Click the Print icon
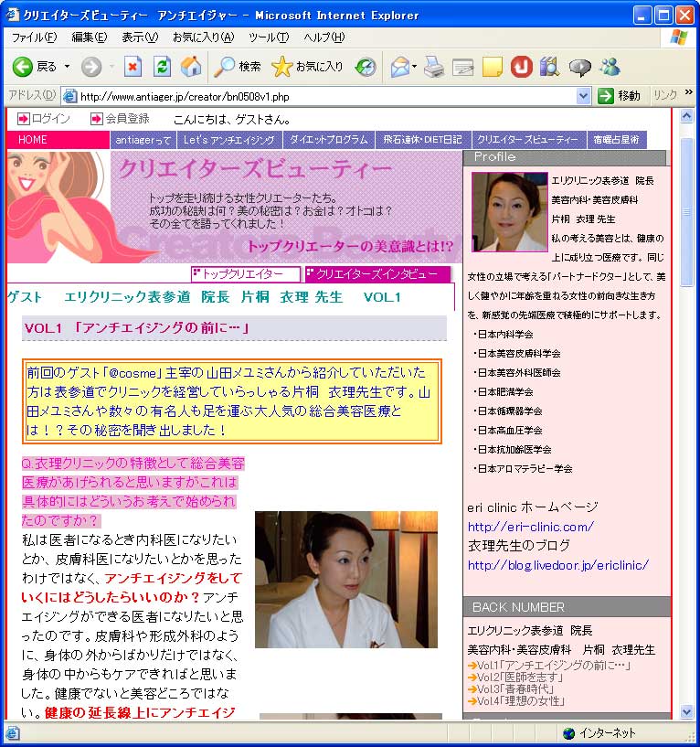Viewport: 700px width, 747px height. [435, 67]
